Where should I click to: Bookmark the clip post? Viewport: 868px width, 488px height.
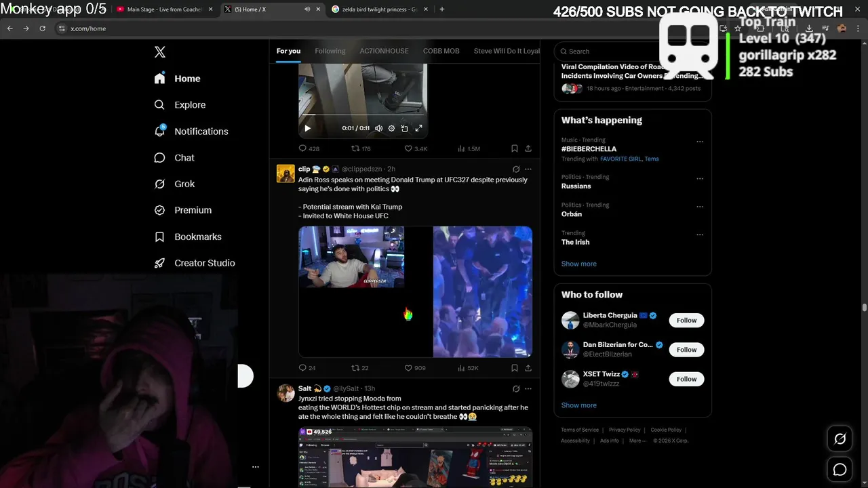point(514,368)
